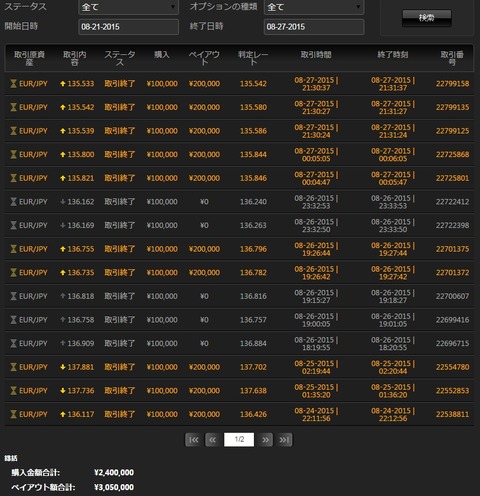Open the オプションの種類 dropdown
This screenshot has height=496, width=480.
tap(314, 7)
